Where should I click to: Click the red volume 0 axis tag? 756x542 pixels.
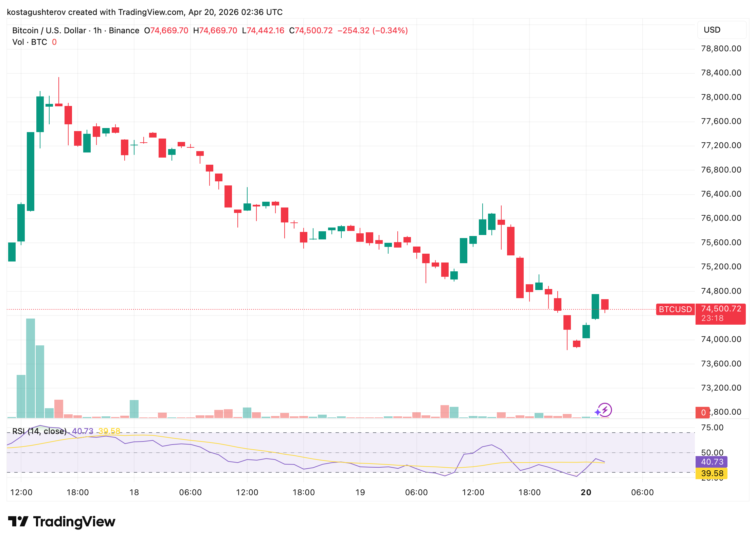pyautogui.click(x=703, y=412)
